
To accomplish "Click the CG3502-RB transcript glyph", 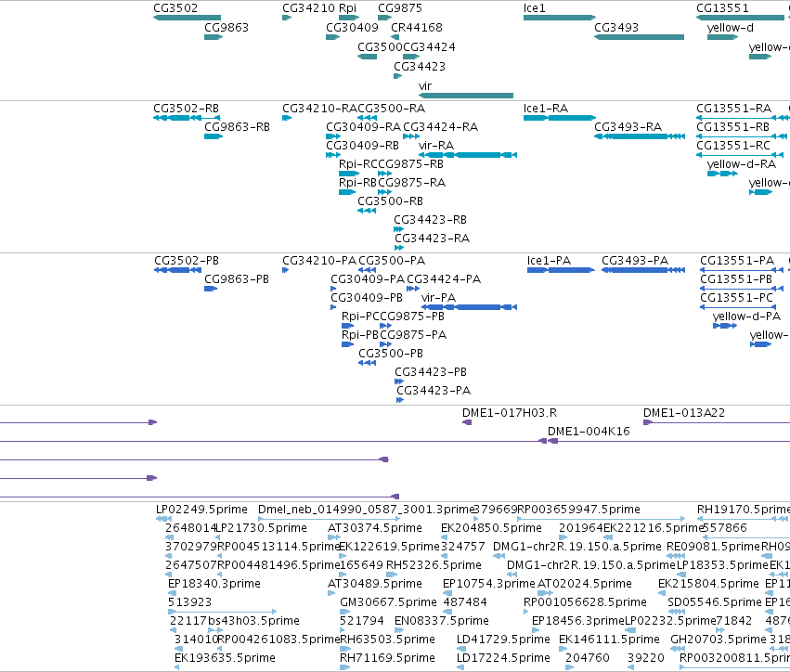I will (x=187, y=118).
